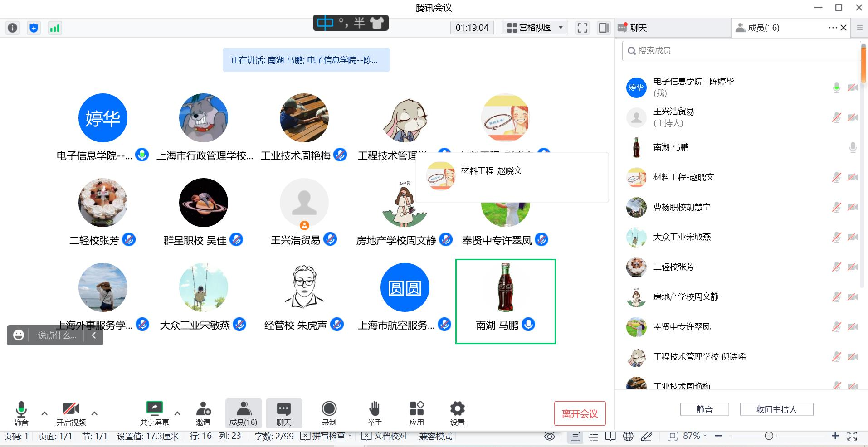The height and width of the screenshot is (447, 868).
Task: Open the grid view dropdown
Action: coord(535,28)
